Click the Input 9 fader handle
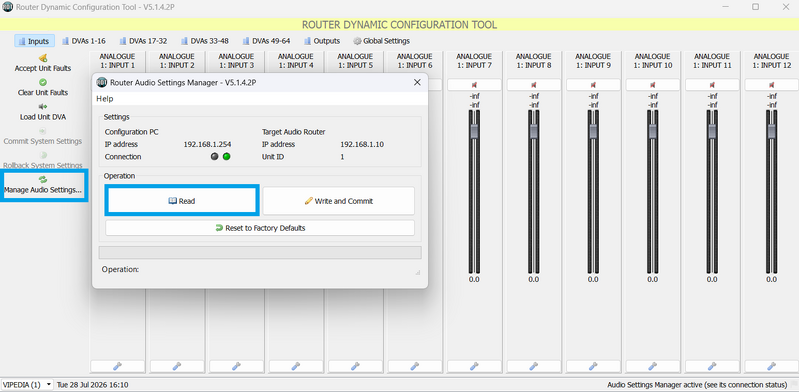Screen dimensions: 799x392 593,132
